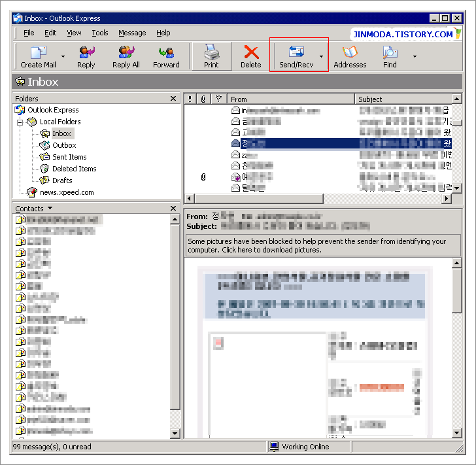The image size is (476, 465).
Task: Forward the selected message
Action: (x=166, y=56)
